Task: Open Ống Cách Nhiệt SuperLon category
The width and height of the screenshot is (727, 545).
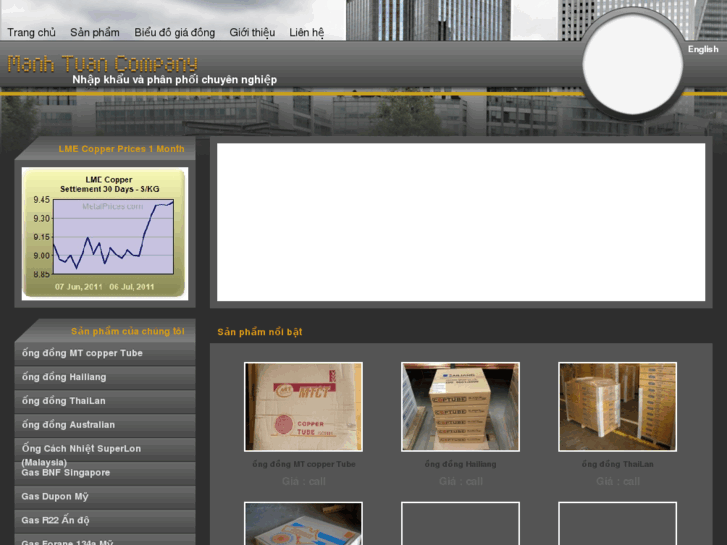Action: [105, 449]
